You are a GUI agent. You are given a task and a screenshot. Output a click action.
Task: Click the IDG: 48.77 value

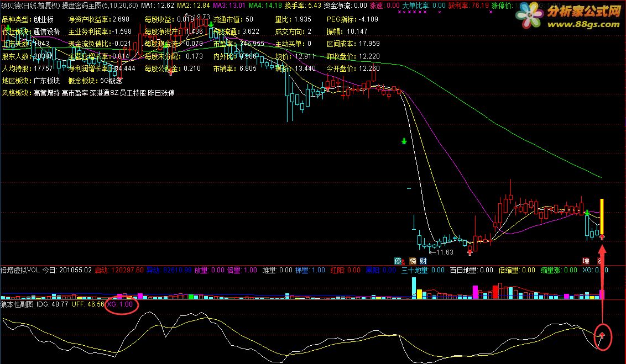pos(53,304)
